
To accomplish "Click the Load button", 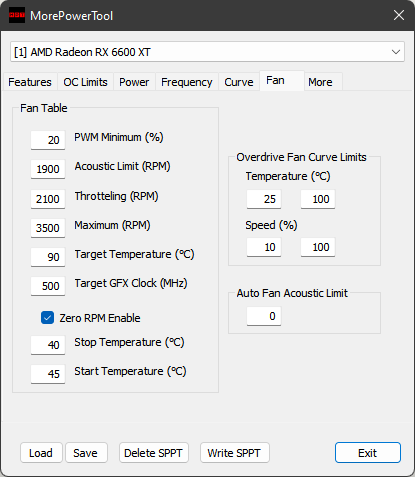I will [41, 453].
